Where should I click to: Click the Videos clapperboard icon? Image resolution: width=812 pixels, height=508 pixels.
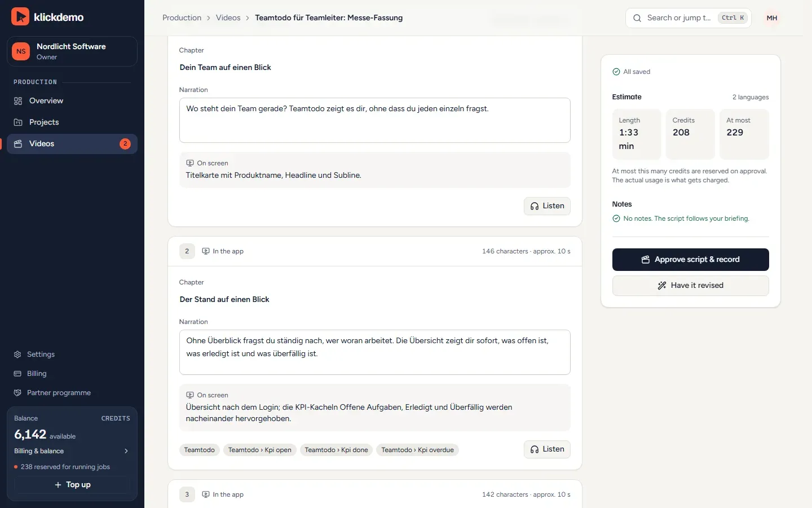coord(18,143)
